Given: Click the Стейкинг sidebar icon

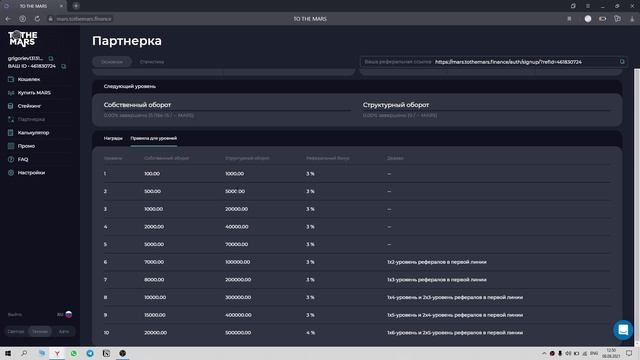Looking at the screenshot, I should coord(11,106).
